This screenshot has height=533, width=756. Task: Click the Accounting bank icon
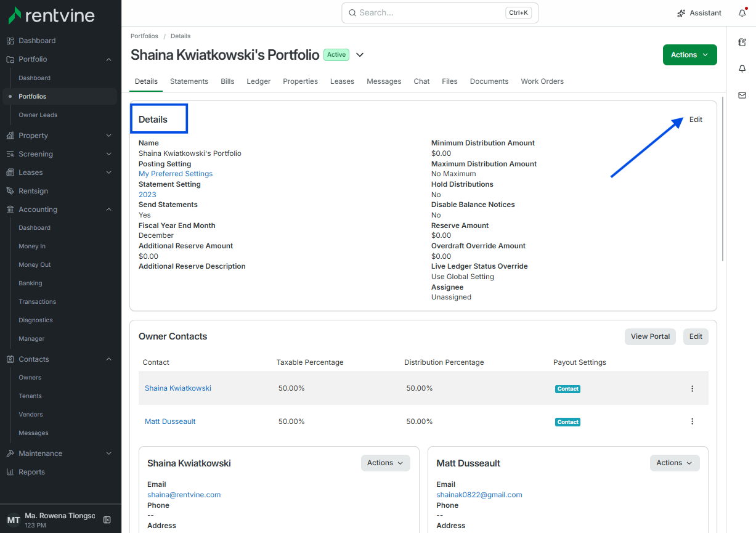click(x=10, y=210)
